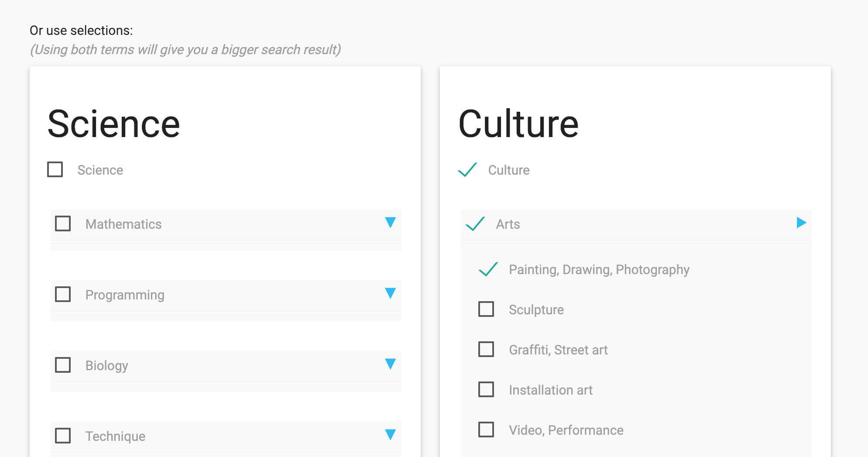Click the Sculpture label text
Viewport: 868px width, 457px height.
tap(536, 309)
